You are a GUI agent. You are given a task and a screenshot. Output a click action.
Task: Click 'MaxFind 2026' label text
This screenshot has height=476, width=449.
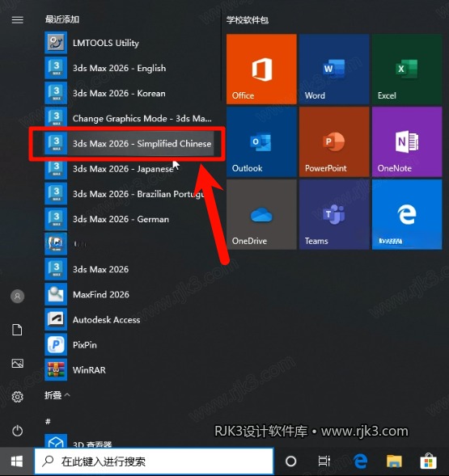pyautogui.click(x=101, y=294)
